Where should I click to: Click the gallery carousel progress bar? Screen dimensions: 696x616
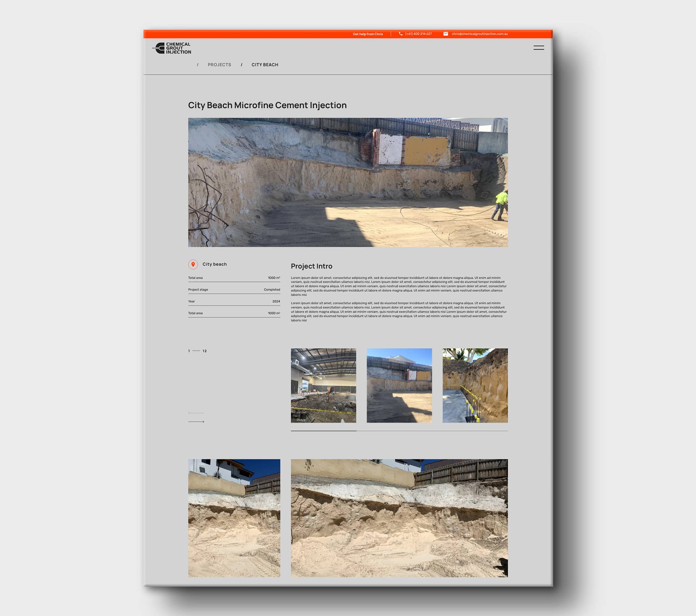399,430
